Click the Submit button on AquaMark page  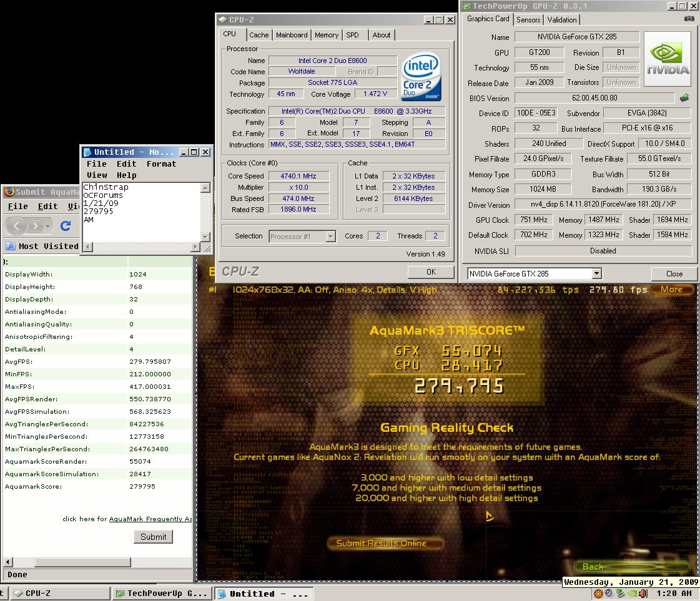153,537
